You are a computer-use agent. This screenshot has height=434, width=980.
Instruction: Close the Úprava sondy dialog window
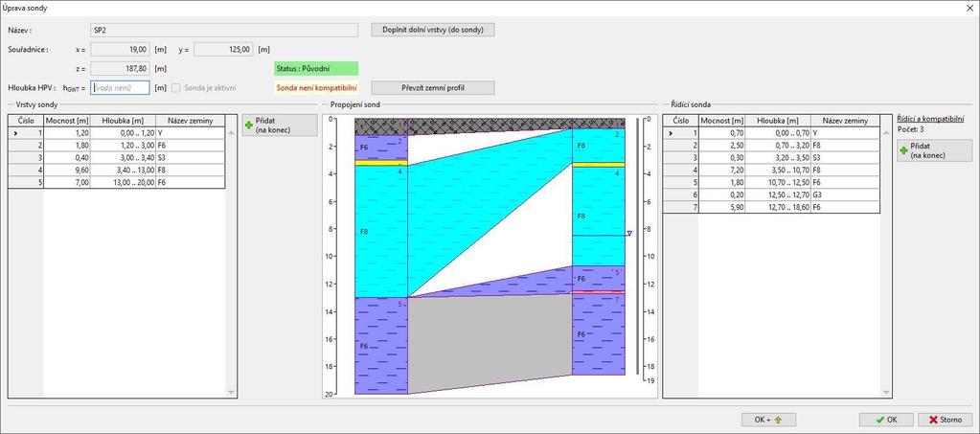click(970, 8)
